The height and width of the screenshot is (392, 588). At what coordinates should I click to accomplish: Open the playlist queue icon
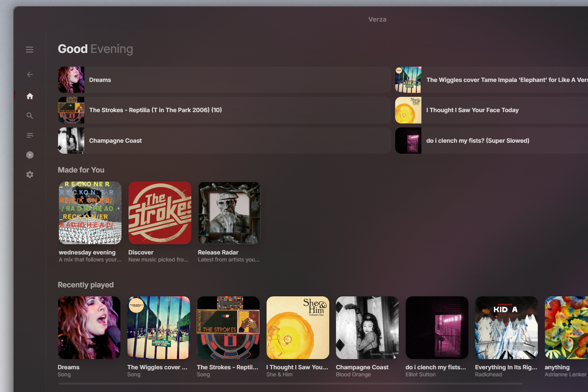pos(30,135)
